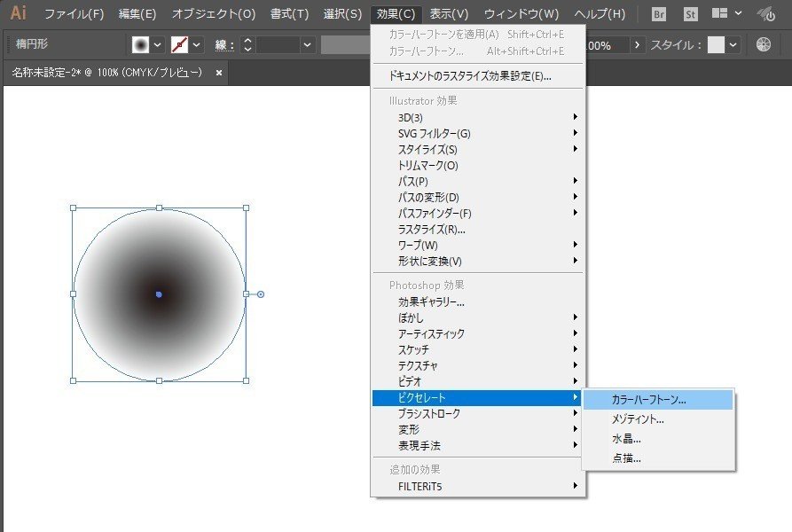Expand the stroke weight dropdown
The height and width of the screenshot is (532, 792).
pos(306,43)
